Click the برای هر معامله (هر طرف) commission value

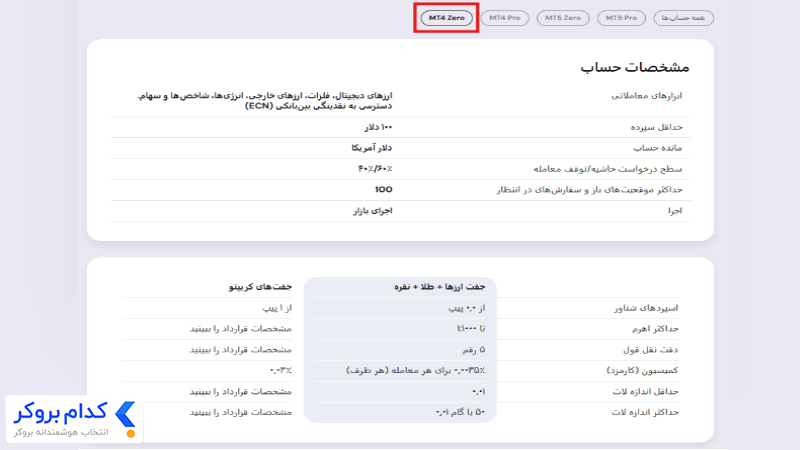pyautogui.click(x=416, y=371)
